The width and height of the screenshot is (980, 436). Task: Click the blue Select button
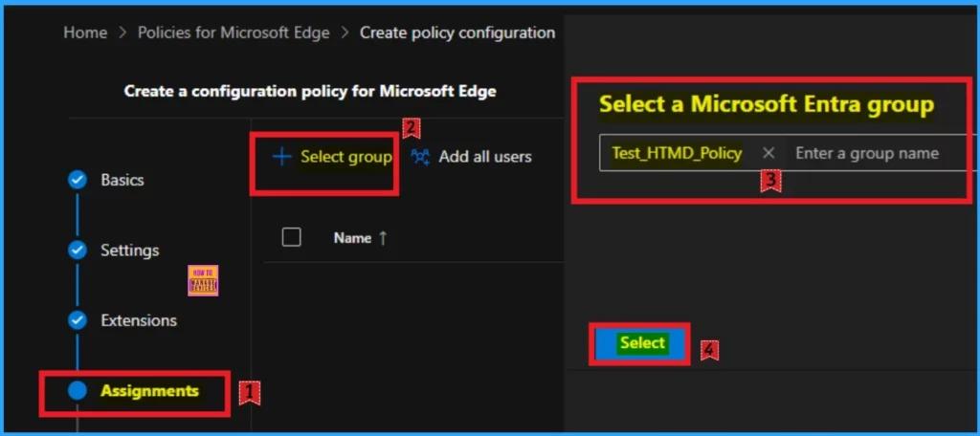point(640,343)
